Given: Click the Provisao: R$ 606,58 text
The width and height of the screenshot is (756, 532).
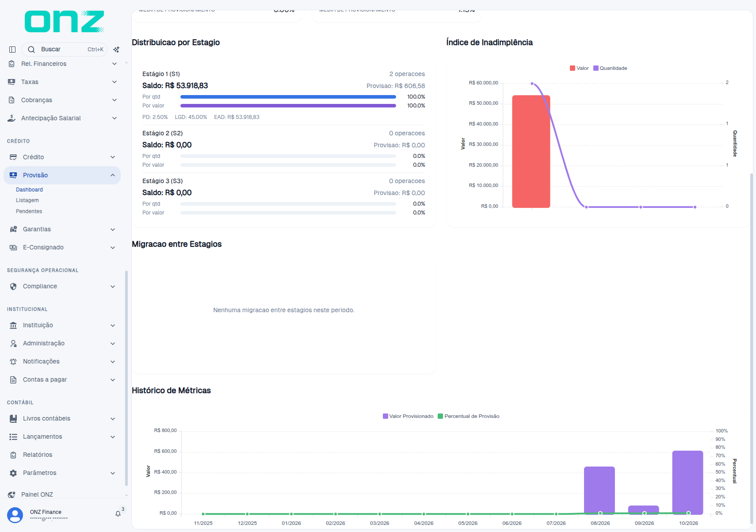Looking at the screenshot, I should (396, 86).
